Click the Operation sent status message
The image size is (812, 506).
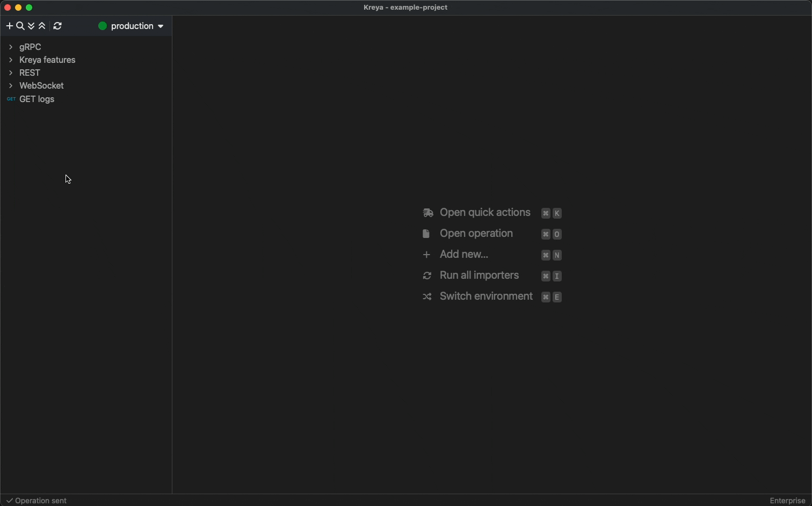click(x=41, y=501)
